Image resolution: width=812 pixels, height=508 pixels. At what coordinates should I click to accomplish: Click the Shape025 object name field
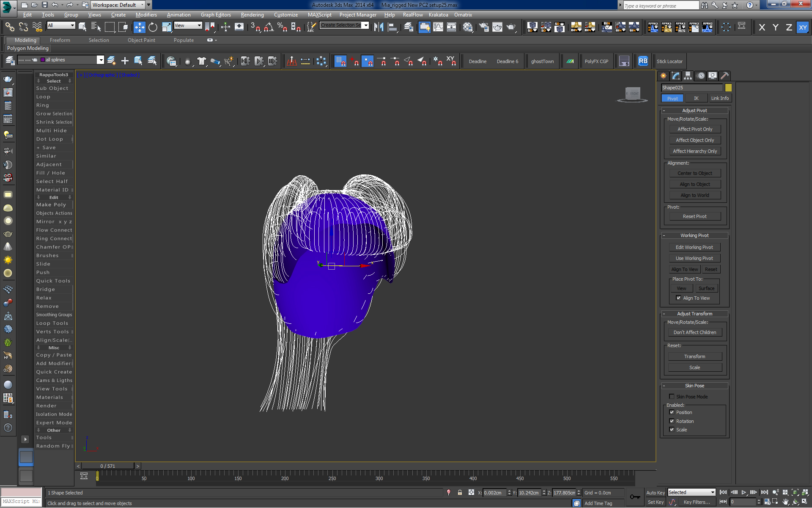(691, 88)
